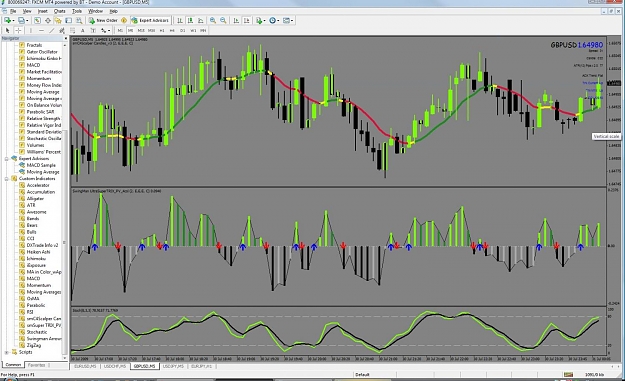Click the Profiles toolbar icon

pyautogui.click(x=21, y=20)
